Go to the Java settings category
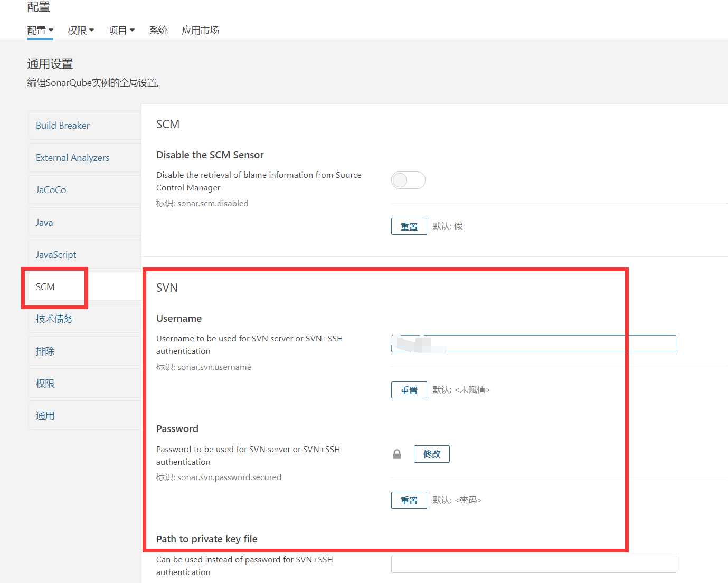728x583 pixels. coord(44,222)
